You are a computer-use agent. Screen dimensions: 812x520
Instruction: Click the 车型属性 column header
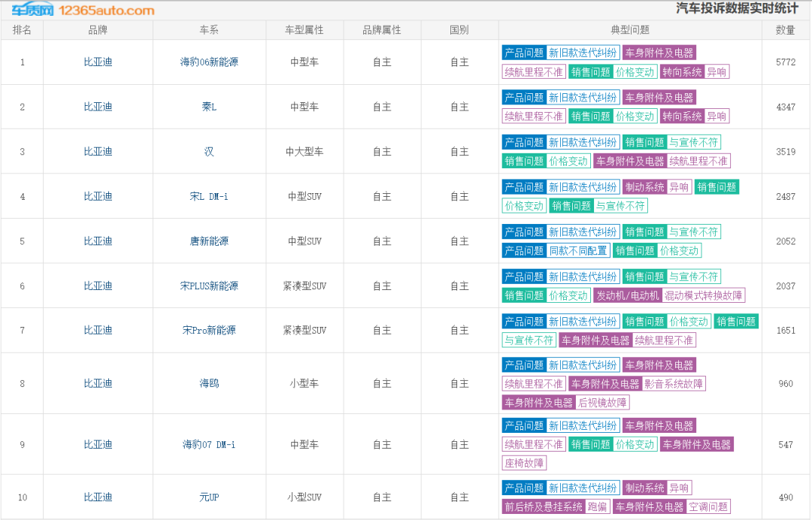(x=304, y=30)
